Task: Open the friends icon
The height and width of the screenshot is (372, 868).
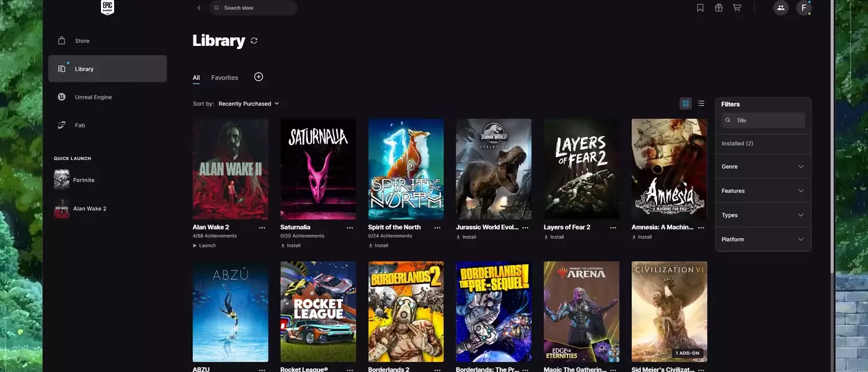Action: (x=781, y=8)
